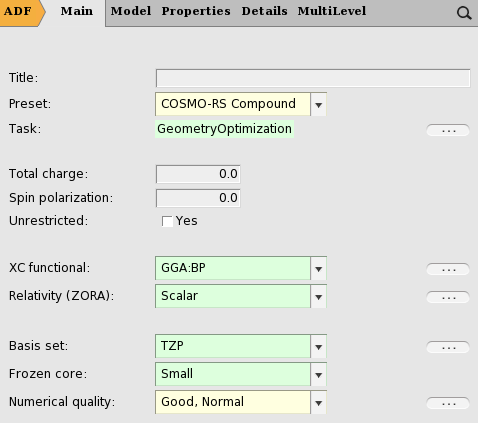
Task: Expand the Frozen core Small dropdown
Action: [x=241, y=374]
